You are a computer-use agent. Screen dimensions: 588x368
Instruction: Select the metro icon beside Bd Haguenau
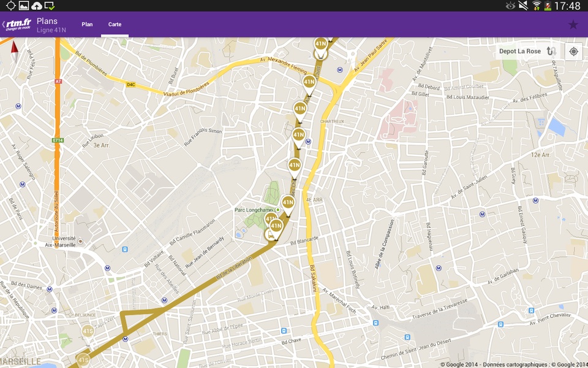click(439, 268)
